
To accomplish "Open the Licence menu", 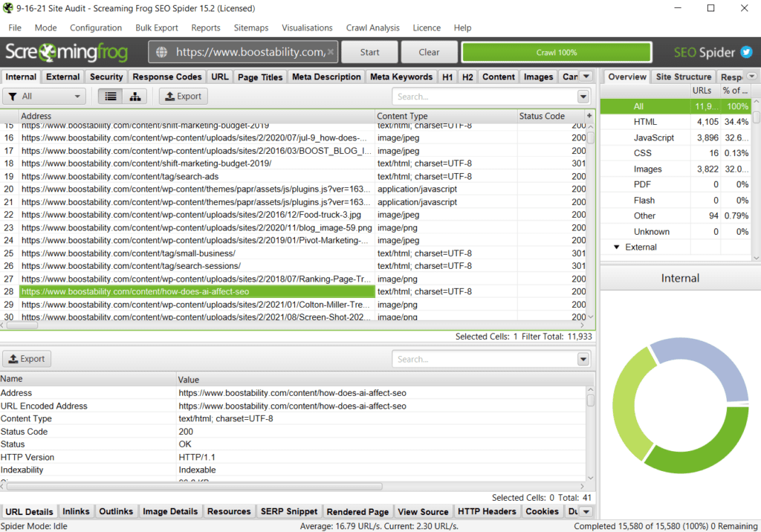I will [427, 27].
